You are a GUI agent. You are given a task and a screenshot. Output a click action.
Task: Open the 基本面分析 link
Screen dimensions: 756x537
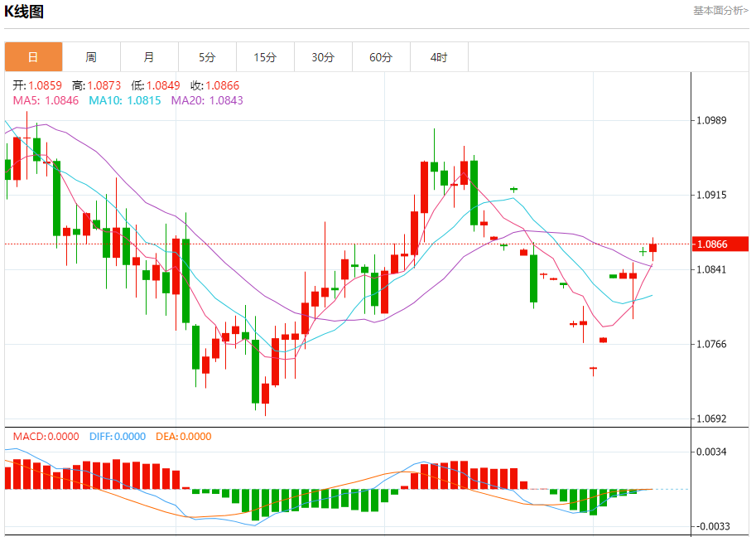tap(720, 11)
